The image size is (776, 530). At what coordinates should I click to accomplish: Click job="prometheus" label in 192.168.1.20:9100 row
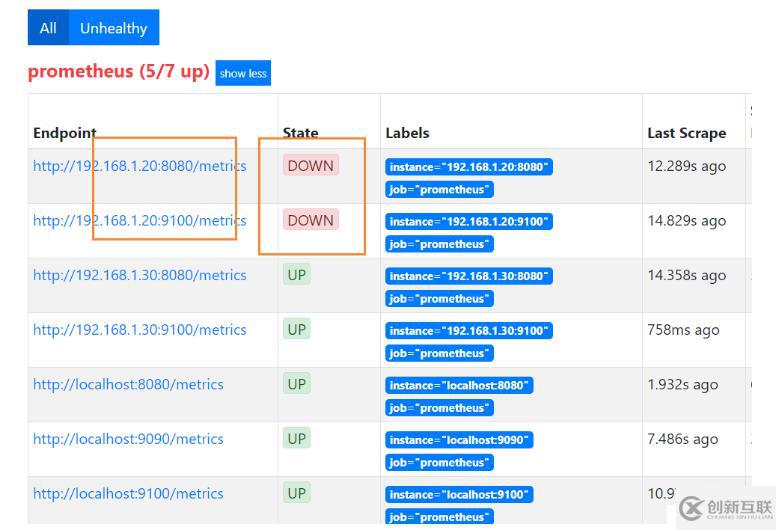coord(439,244)
